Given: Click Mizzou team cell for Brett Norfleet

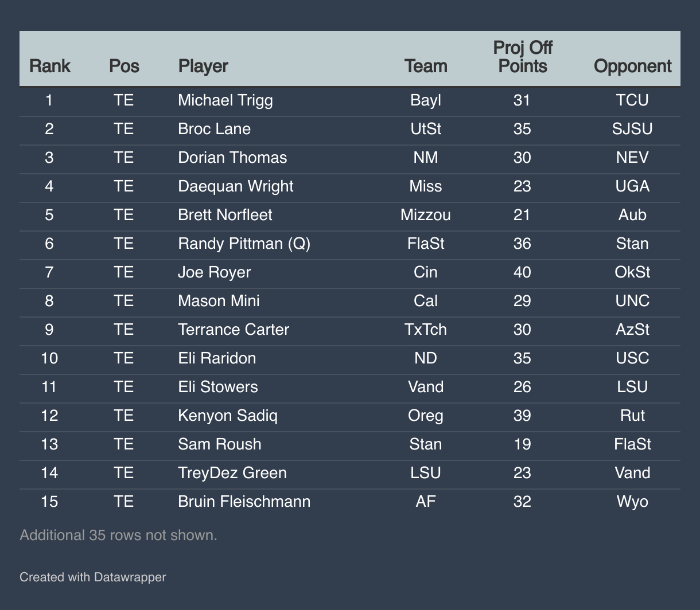Looking at the screenshot, I should (426, 215).
